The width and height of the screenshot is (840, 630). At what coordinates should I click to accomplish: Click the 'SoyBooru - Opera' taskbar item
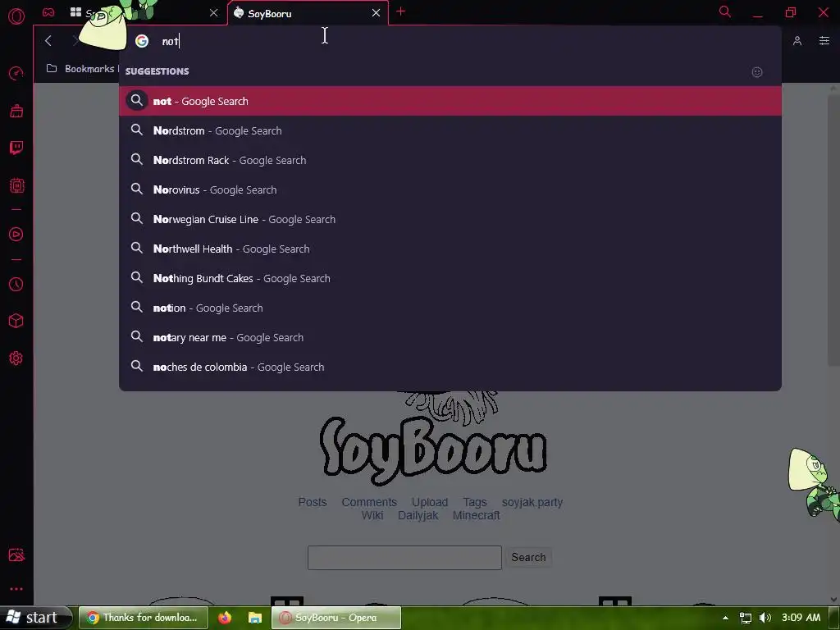pos(336,618)
